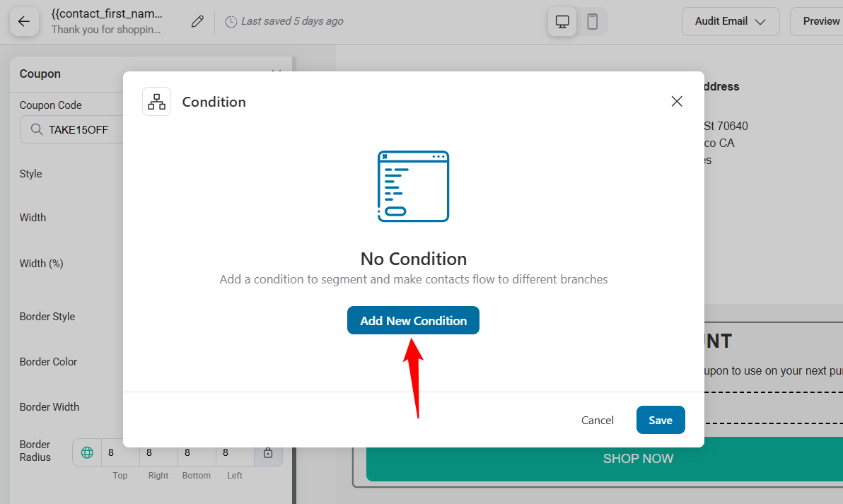Select the desktop preview icon

(x=562, y=21)
